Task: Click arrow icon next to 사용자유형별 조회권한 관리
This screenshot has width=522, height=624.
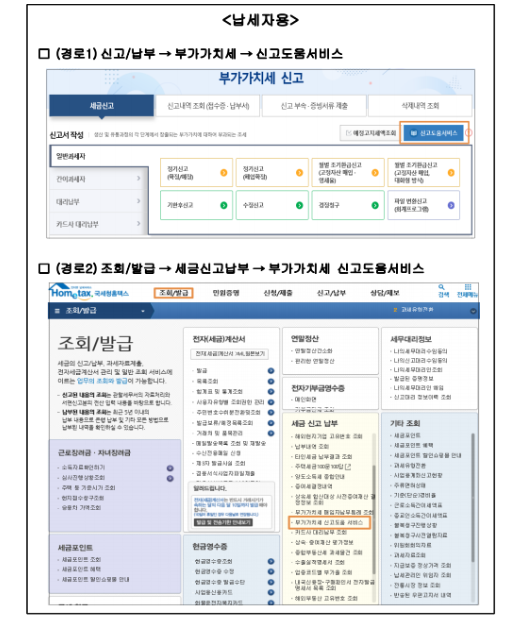Action: tap(271, 402)
